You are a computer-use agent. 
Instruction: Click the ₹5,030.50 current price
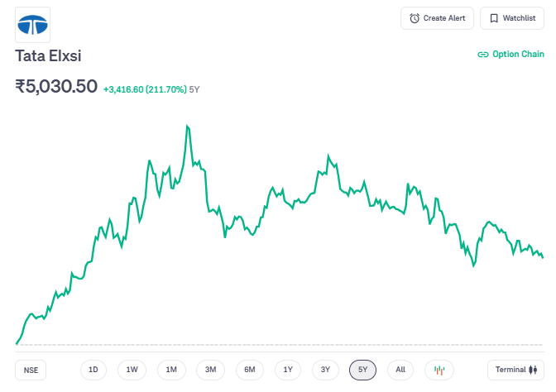pyautogui.click(x=56, y=86)
